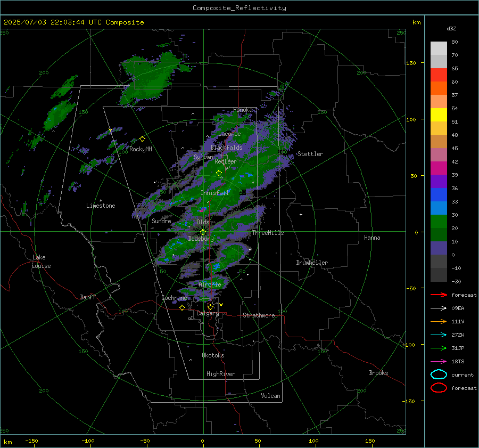Click the yellow diamond marker below Cochrane
The width and height of the screenshot is (479, 448).
click(182, 308)
